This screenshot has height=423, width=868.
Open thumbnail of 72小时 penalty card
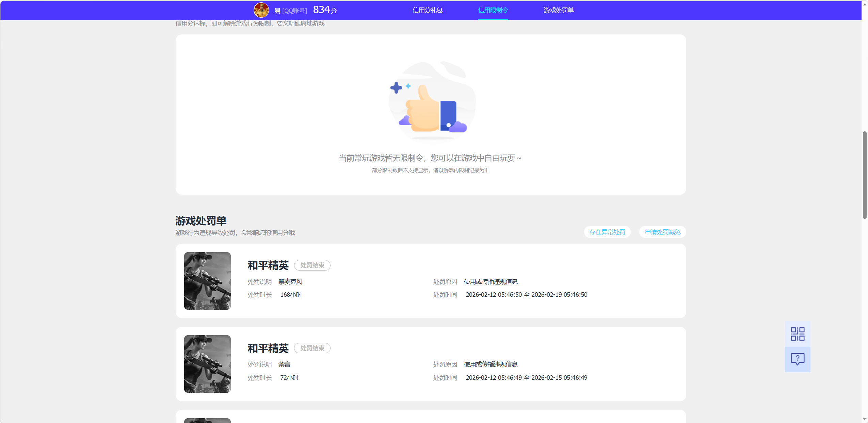[x=207, y=364]
